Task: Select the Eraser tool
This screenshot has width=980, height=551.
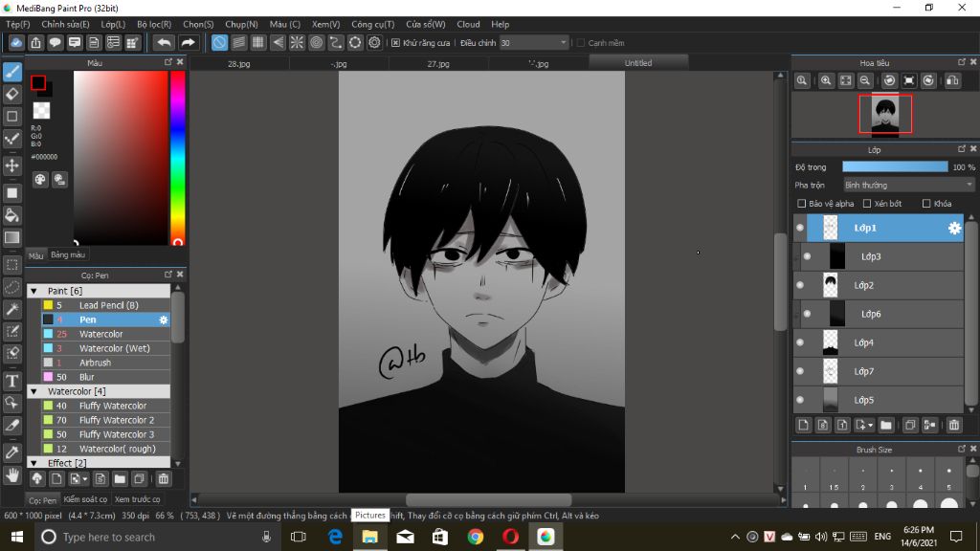Action: [x=12, y=95]
